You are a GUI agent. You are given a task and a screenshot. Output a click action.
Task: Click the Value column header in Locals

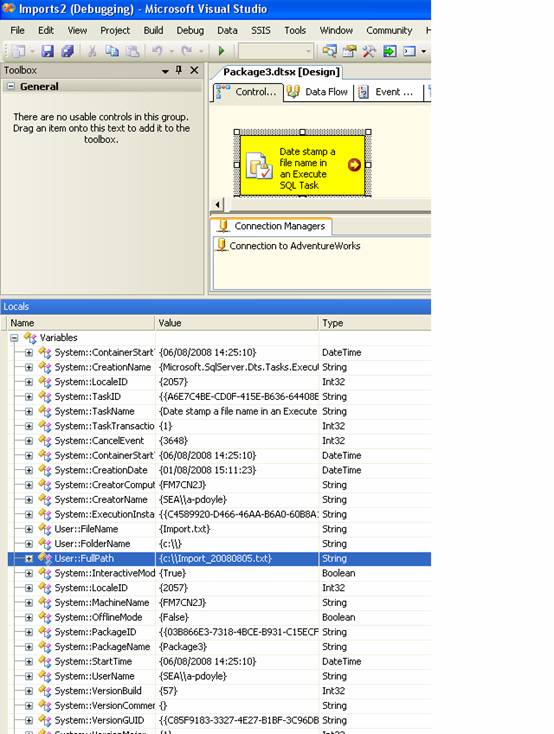pos(236,323)
